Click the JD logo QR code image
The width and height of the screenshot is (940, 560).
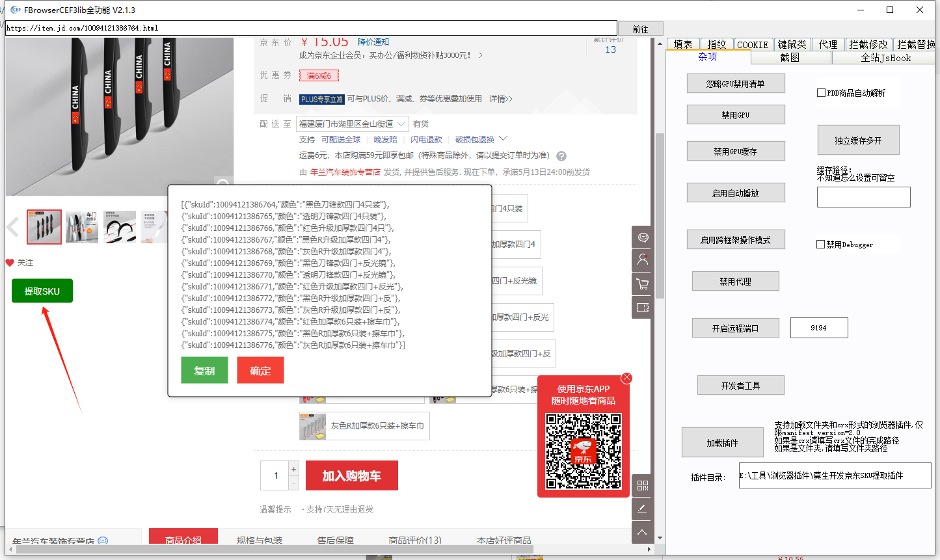[x=584, y=451]
